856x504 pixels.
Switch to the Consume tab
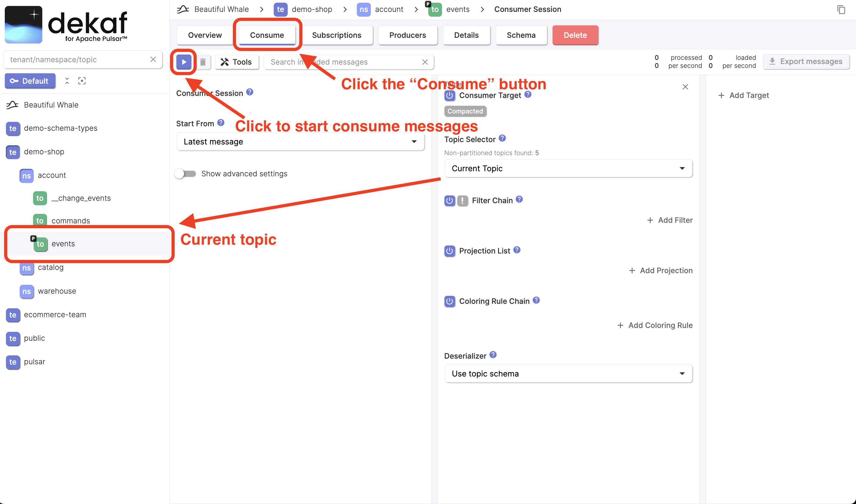pos(267,35)
